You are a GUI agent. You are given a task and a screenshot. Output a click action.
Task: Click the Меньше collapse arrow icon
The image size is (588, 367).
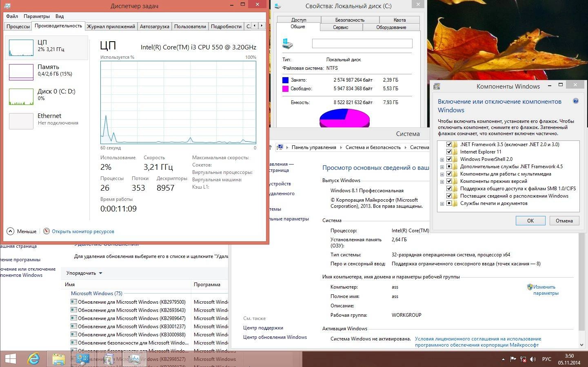11,231
